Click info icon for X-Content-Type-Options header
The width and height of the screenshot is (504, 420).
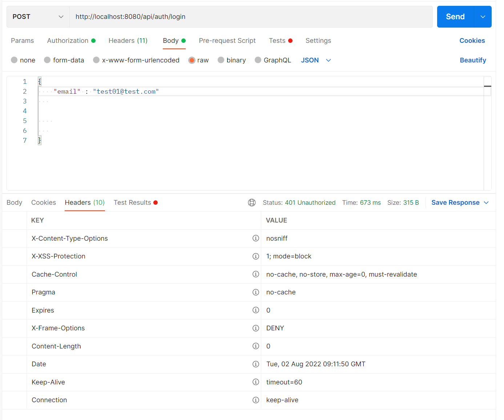256,238
